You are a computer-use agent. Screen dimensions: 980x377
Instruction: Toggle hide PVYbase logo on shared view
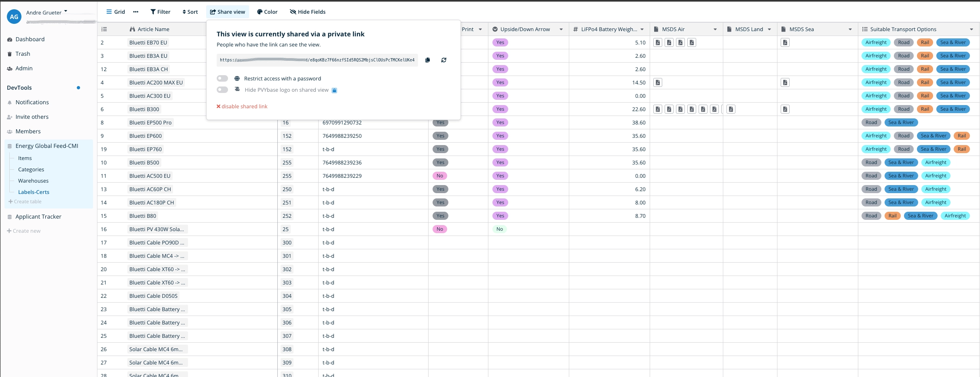pyautogui.click(x=222, y=90)
